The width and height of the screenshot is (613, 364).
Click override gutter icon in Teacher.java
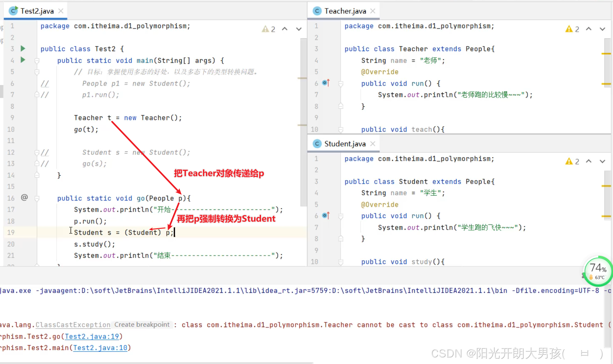point(326,83)
